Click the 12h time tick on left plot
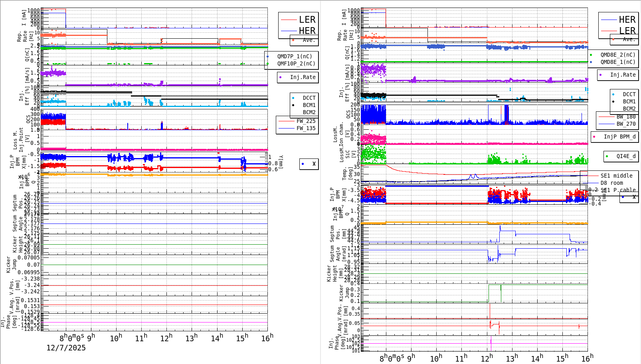Screen dimensions: 641x364 [166, 338]
